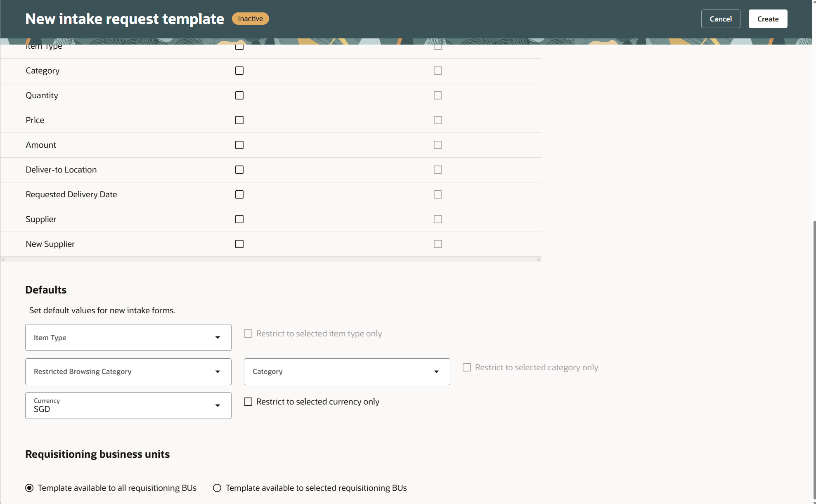Enable Restrict to selected item type only

coord(248,334)
